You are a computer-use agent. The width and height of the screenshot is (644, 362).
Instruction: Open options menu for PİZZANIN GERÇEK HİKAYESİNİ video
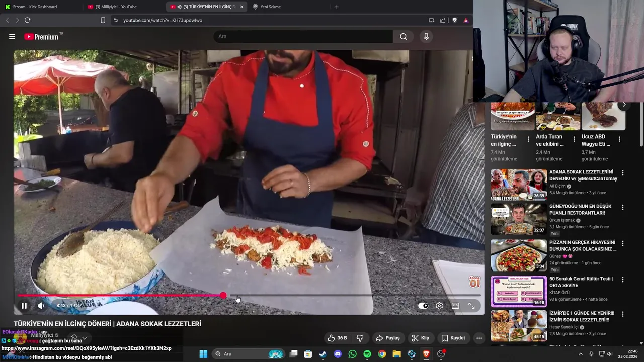click(x=623, y=243)
